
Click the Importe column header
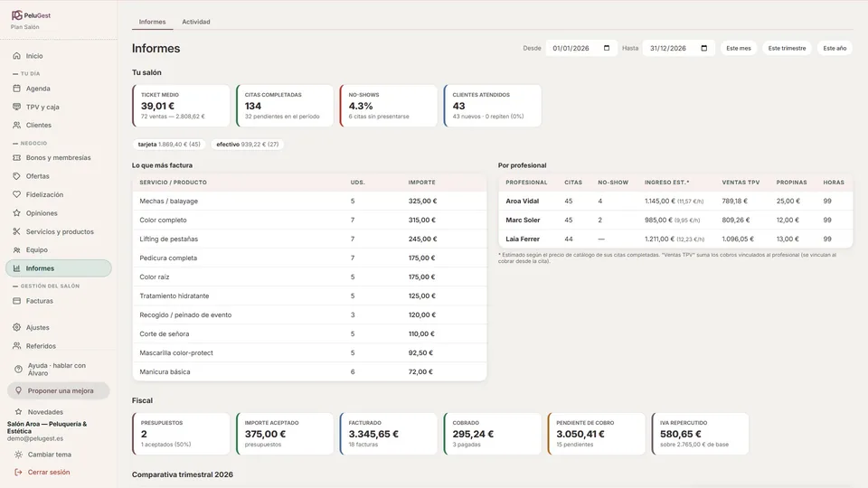pos(422,183)
